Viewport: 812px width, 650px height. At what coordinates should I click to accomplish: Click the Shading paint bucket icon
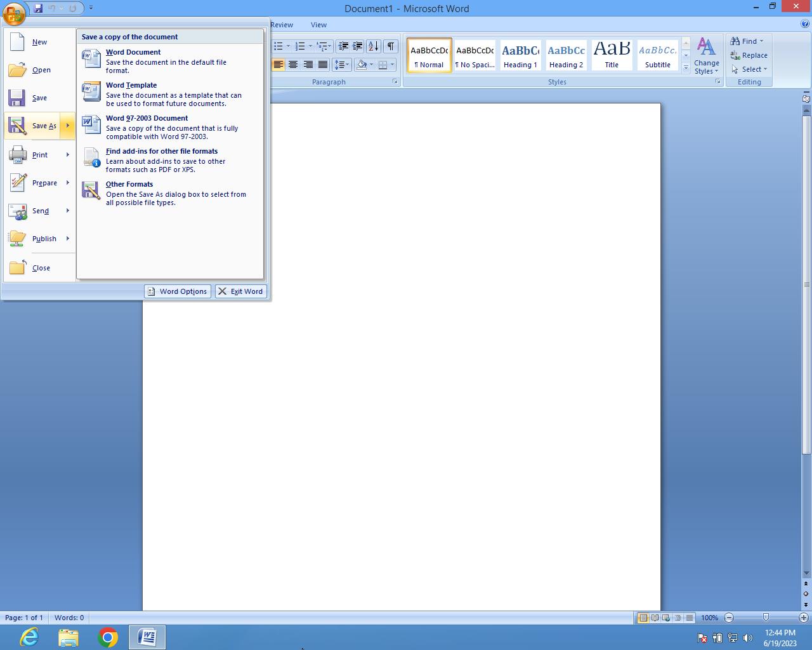[362, 65]
